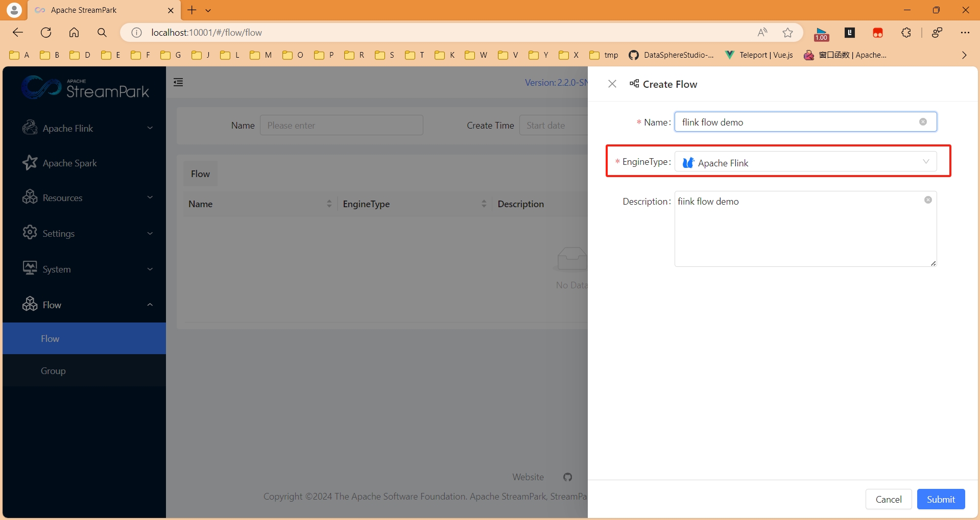Click the Cancel button

click(x=889, y=499)
